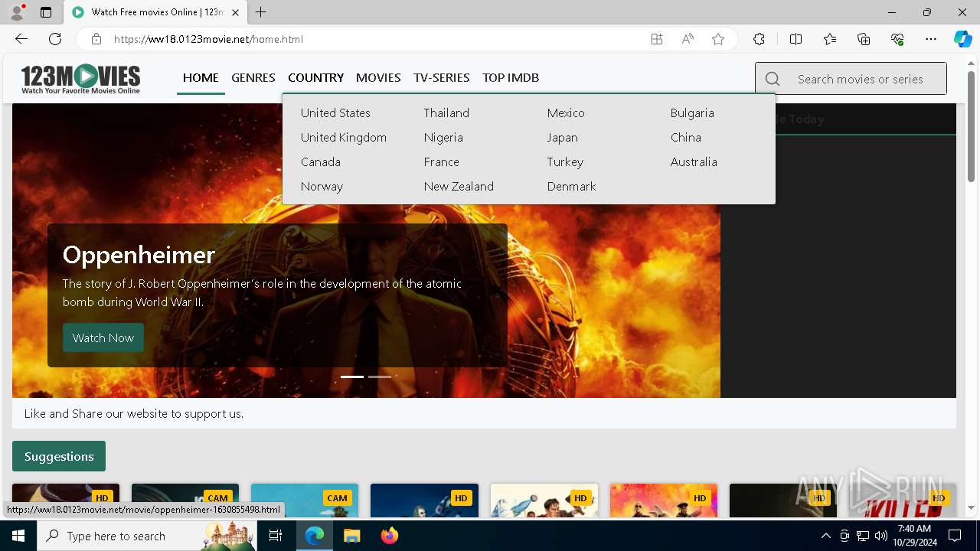The image size is (980, 551).
Task: Pick Denmark in the country dropdown
Action: [571, 186]
